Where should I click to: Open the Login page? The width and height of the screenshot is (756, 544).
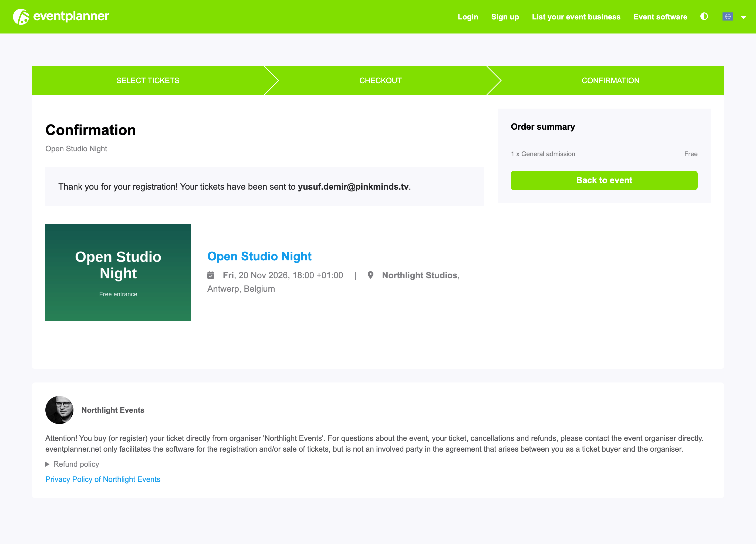coord(468,17)
